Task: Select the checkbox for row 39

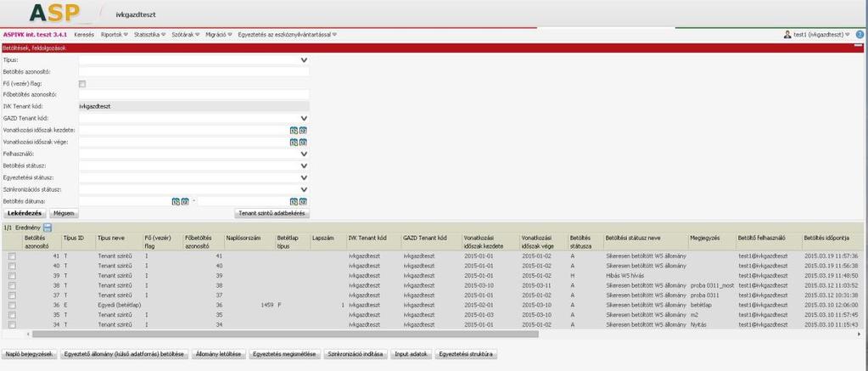Action: point(12,276)
